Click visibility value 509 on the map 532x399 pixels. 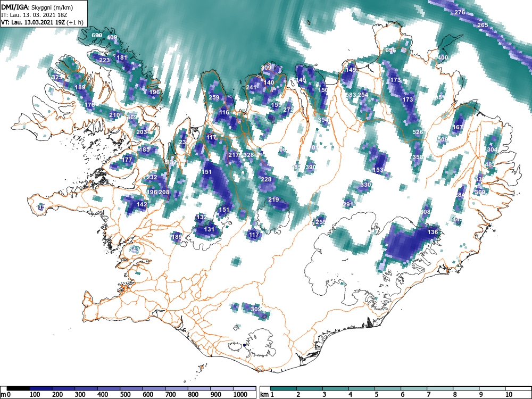pos(443,139)
